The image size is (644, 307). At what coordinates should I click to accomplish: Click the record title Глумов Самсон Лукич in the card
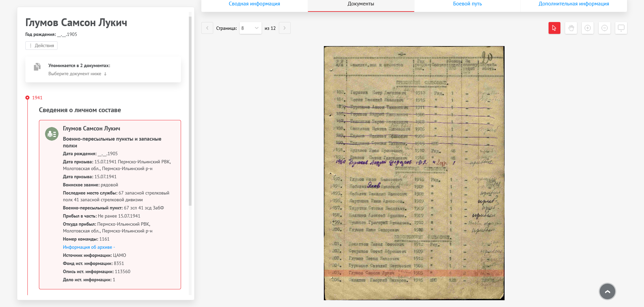(x=91, y=128)
